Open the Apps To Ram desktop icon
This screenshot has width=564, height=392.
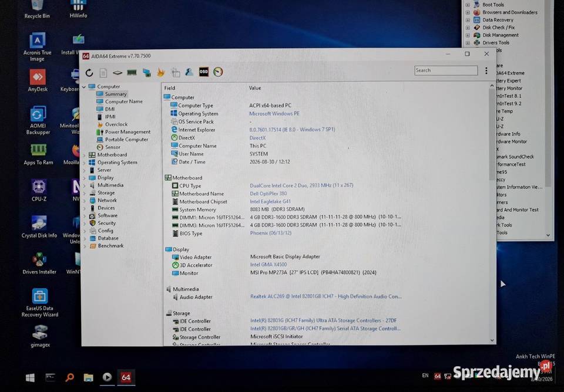[38, 155]
